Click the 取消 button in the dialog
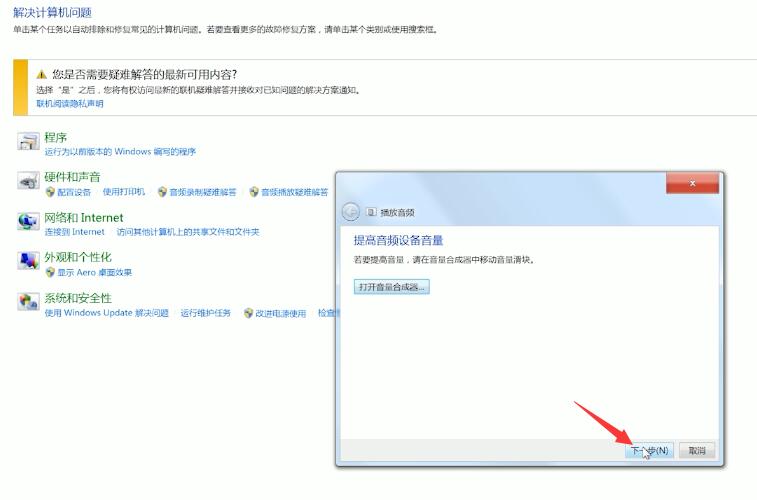Screen dimensions: 757x500 [697, 451]
